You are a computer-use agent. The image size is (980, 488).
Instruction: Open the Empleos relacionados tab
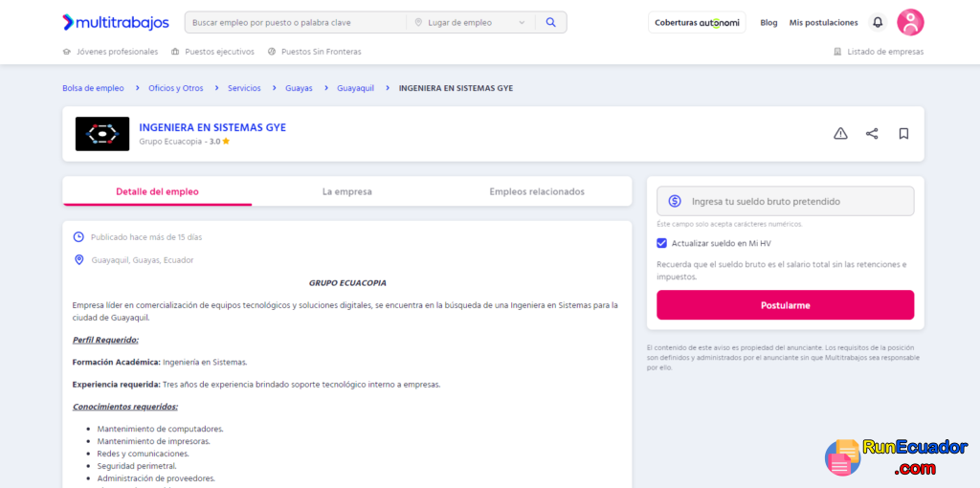point(537,191)
